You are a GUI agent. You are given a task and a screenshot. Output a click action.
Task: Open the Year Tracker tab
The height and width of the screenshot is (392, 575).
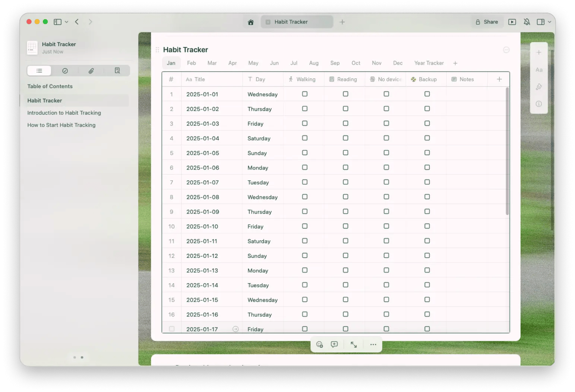429,63
